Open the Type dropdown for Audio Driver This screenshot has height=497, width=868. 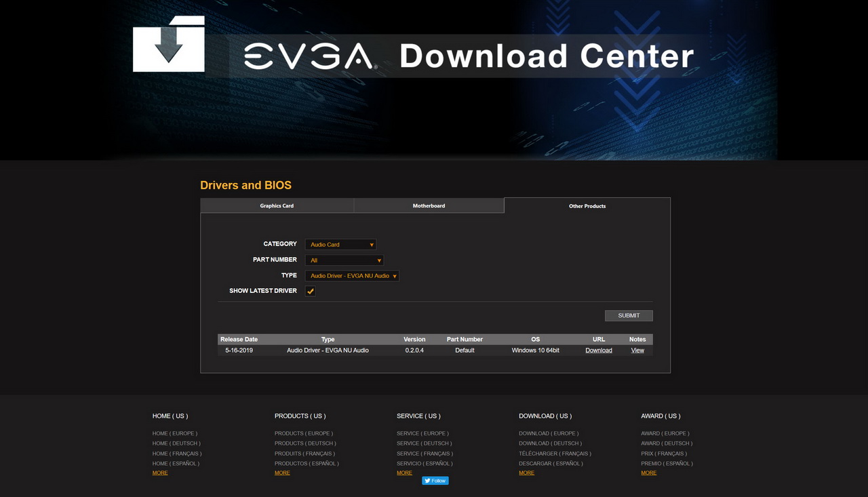pos(352,276)
